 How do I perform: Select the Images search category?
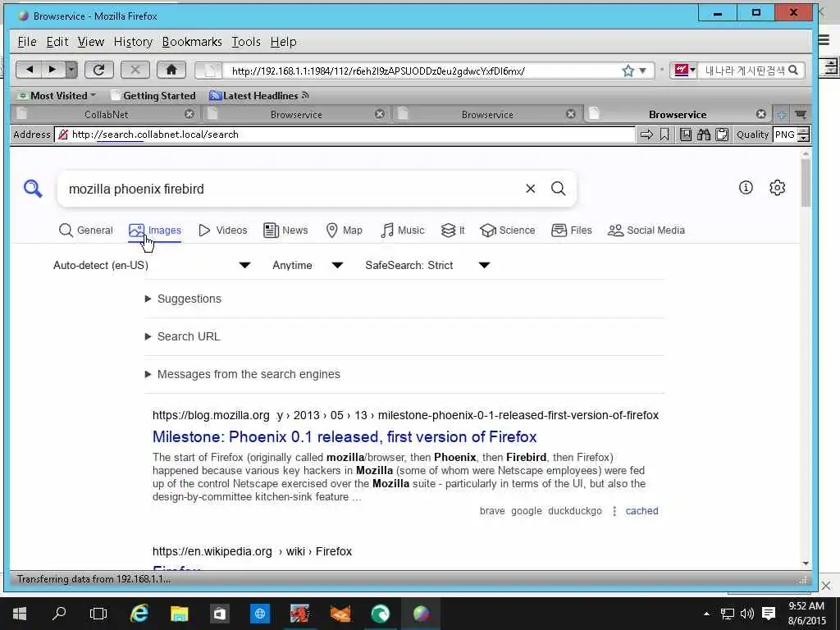click(x=155, y=231)
